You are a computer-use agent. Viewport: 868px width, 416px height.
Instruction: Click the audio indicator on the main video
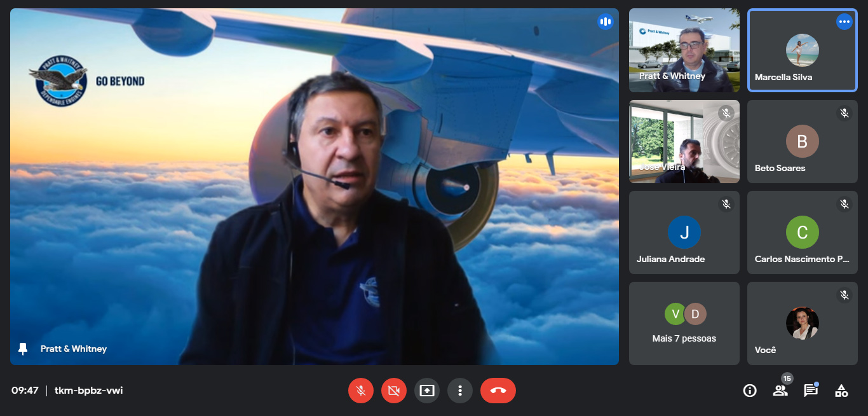605,22
